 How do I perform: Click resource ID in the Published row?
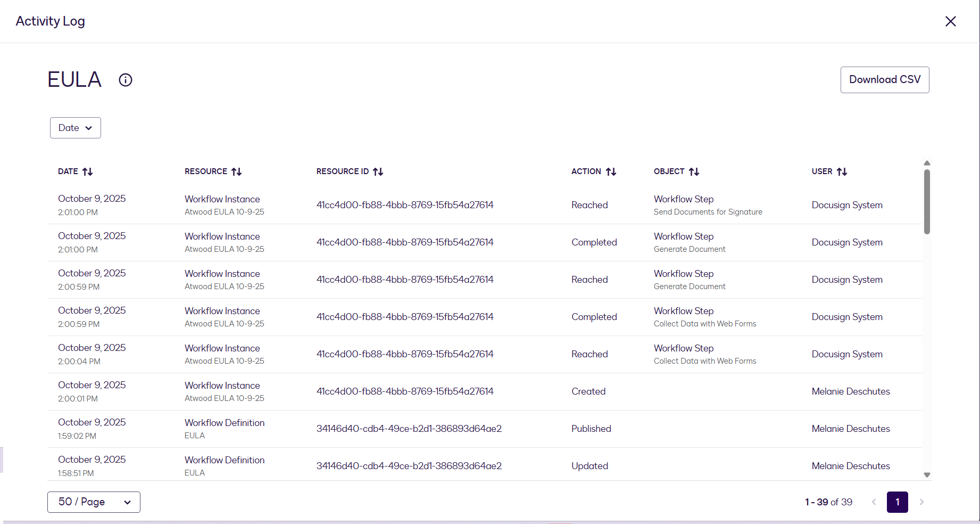coord(409,429)
